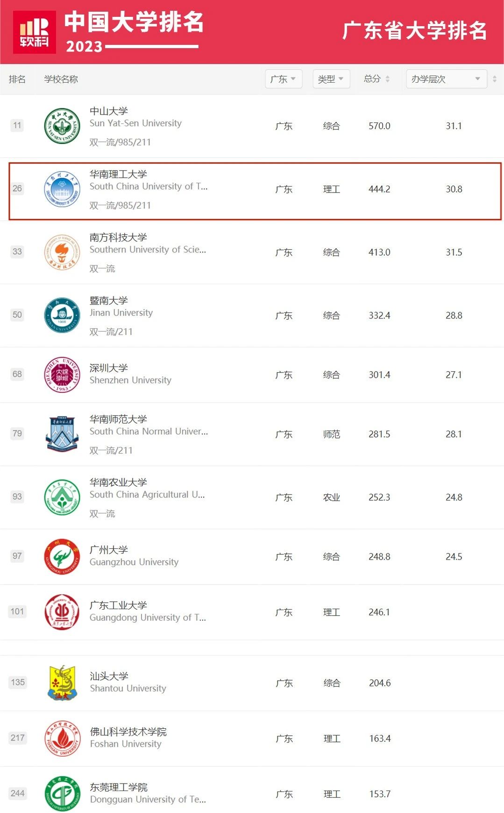Select rank 244 badge for Dongguan
Viewport: 504px width, 813px height.
(x=18, y=793)
